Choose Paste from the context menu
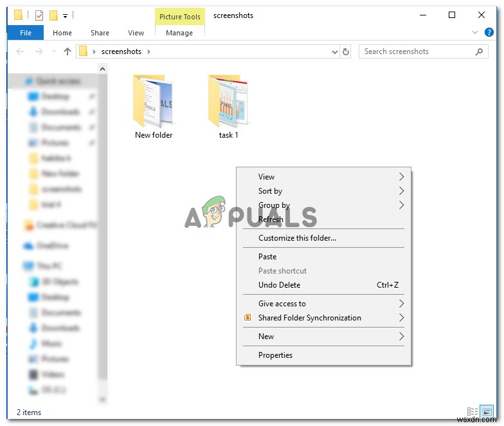 click(323, 256)
